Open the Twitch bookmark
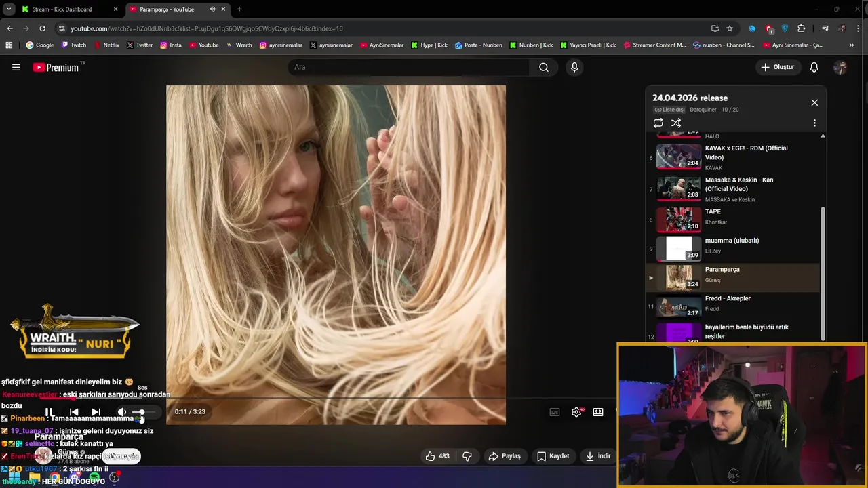Viewport: 868px width, 488px height. [74, 45]
